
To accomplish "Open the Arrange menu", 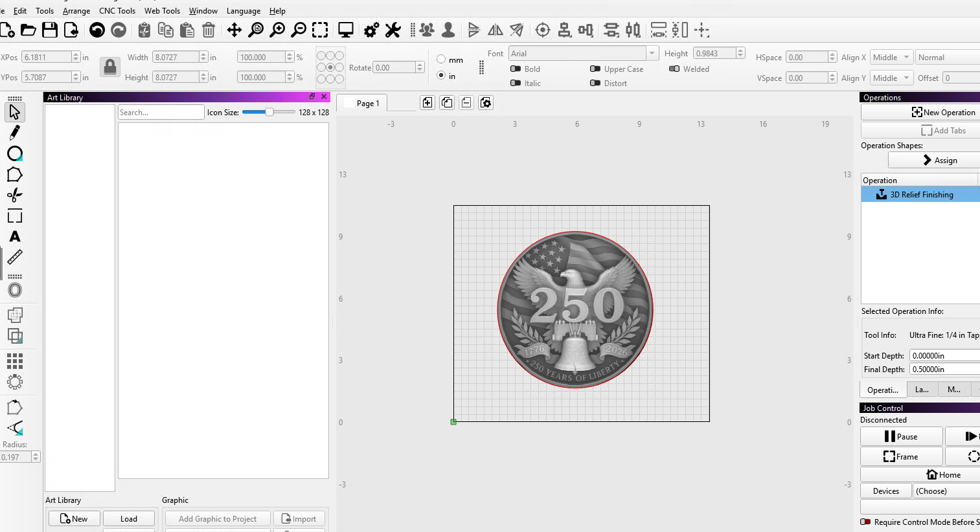I will point(76,11).
